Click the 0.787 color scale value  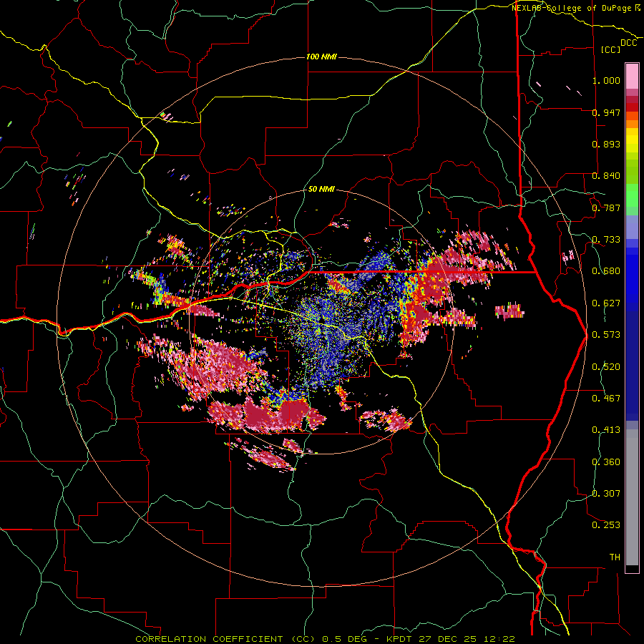[606, 208]
